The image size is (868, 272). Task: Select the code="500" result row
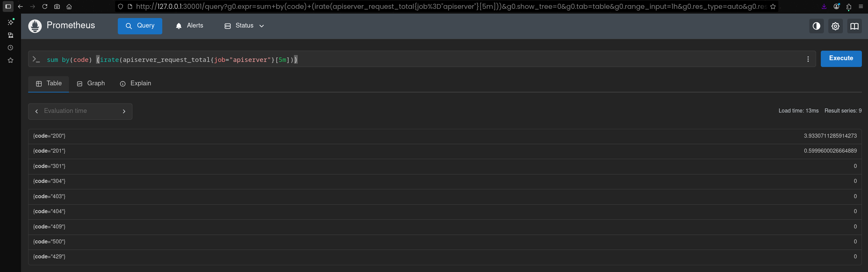coord(445,242)
